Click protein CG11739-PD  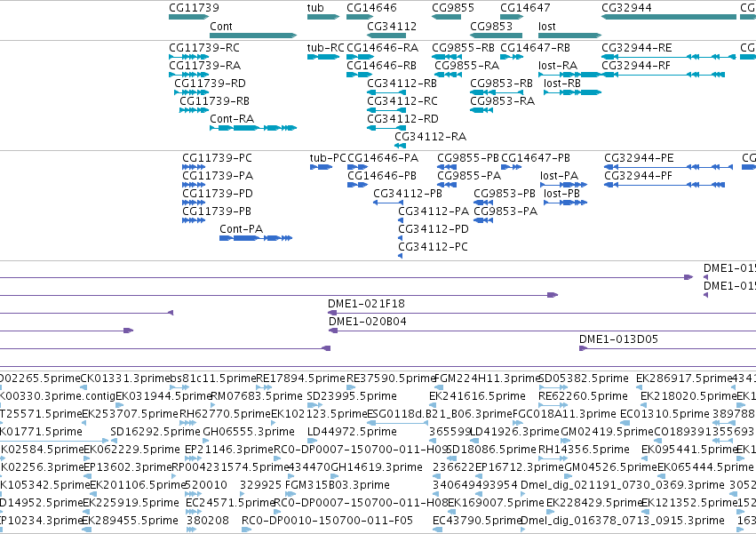(x=194, y=203)
